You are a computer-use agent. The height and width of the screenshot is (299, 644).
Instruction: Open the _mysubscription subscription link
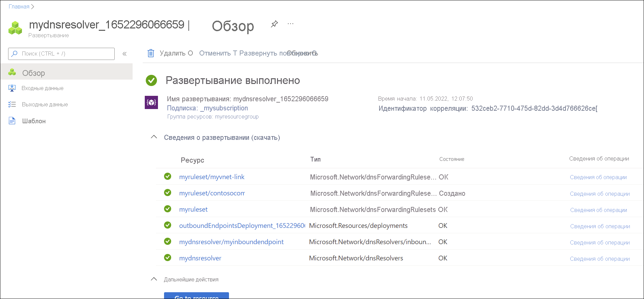pyautogui.click(x=224, y=108)
